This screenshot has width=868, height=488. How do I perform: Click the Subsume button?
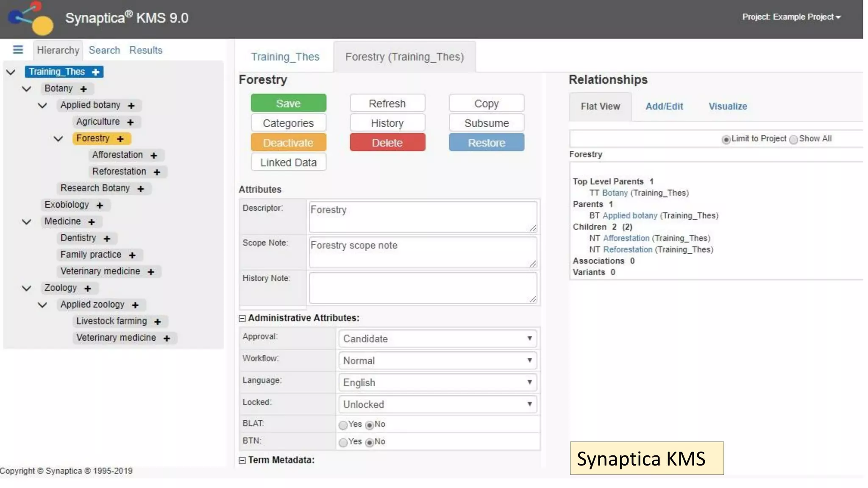[487, 123]
